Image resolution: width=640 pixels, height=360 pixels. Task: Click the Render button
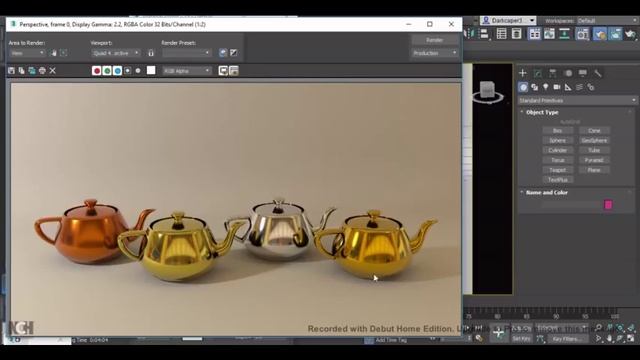(435, 40)
